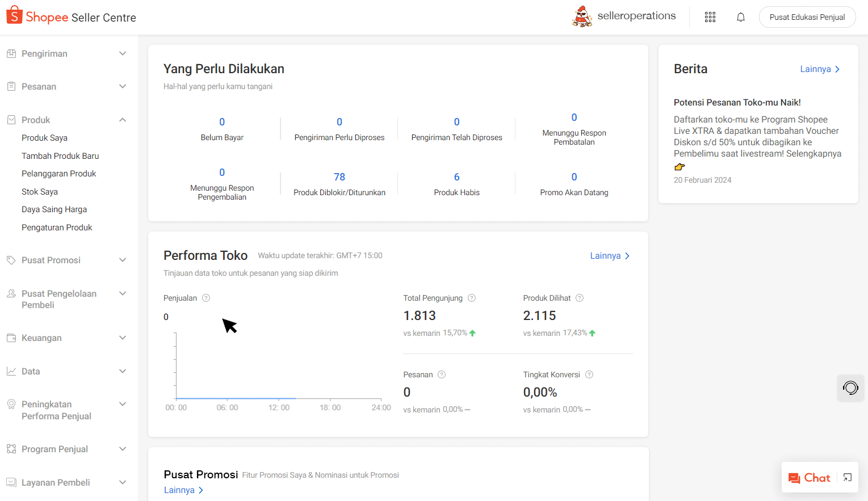Screen dimensions: 868x501
Task: Open the notifications bell icon
Action: (x=741, y=17)
